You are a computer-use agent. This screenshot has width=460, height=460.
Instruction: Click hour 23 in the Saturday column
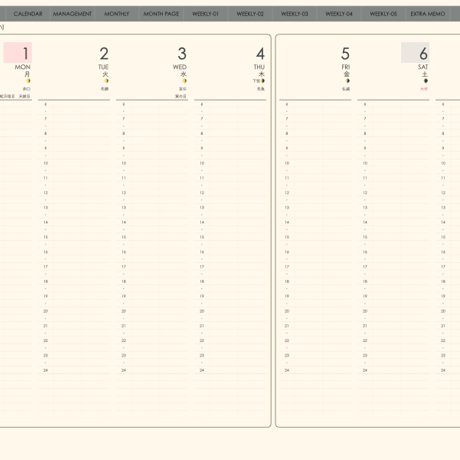point(365,356)
